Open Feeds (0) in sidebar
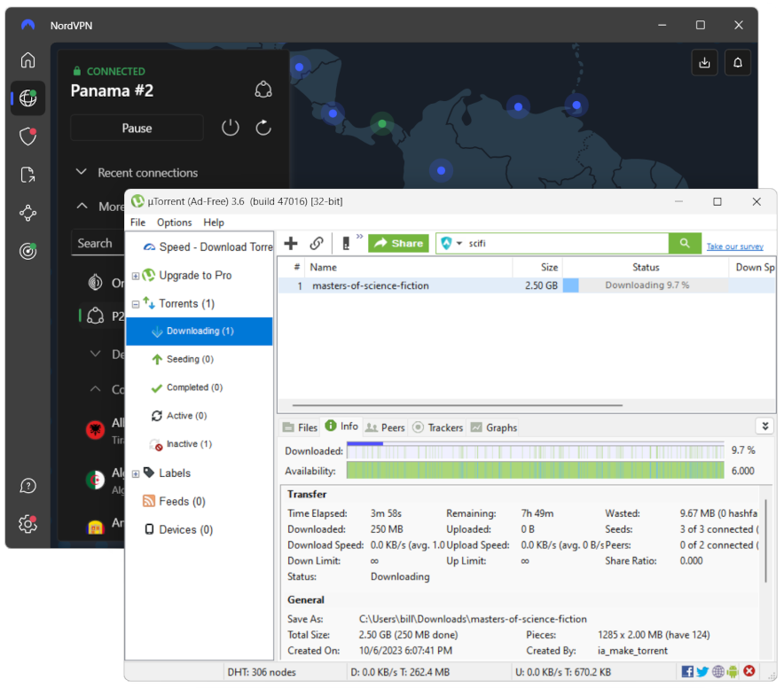This screenshot has width=784, height=688. coord(182,502)
